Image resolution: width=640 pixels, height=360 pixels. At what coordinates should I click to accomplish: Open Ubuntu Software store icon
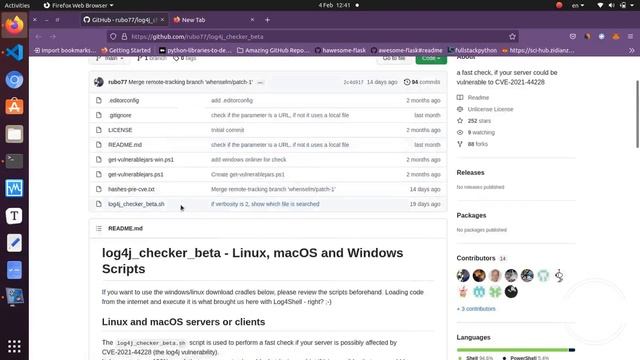pyautogui.click(x=14, y=107)
